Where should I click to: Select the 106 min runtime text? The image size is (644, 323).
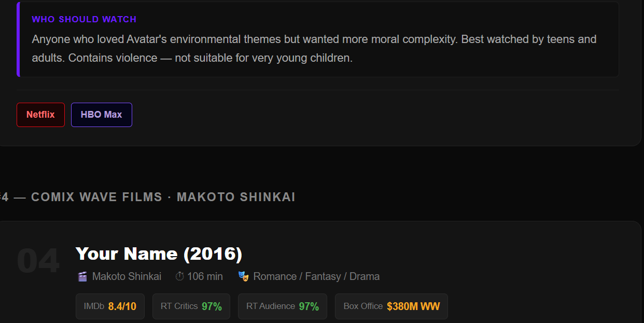(x=204, y=276)
